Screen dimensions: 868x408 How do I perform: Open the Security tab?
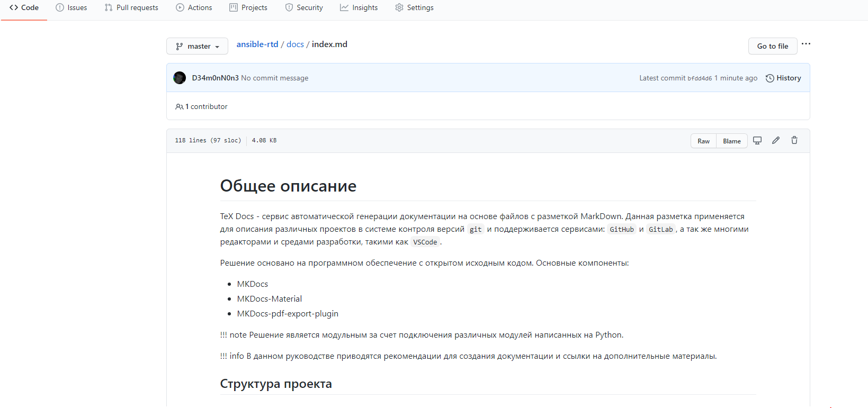tap(304, 7)
